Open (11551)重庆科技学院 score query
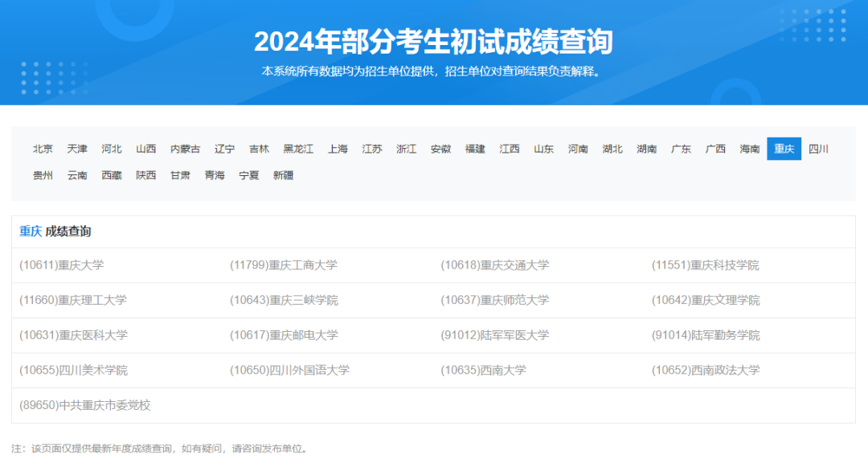The image size is (868, 467). [x=706, y=265]
